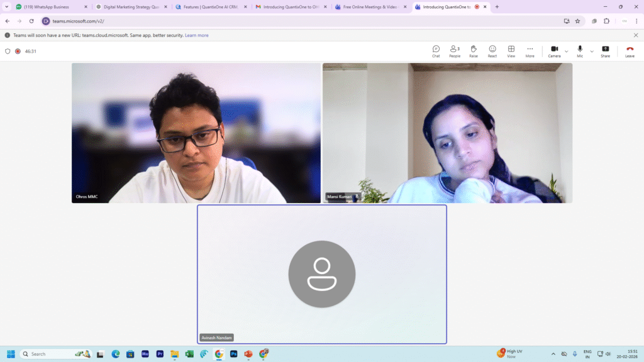The width and height of the screenshot is (644, 362).
Task: Click the red Leave call button
Action: coord(630,50)
